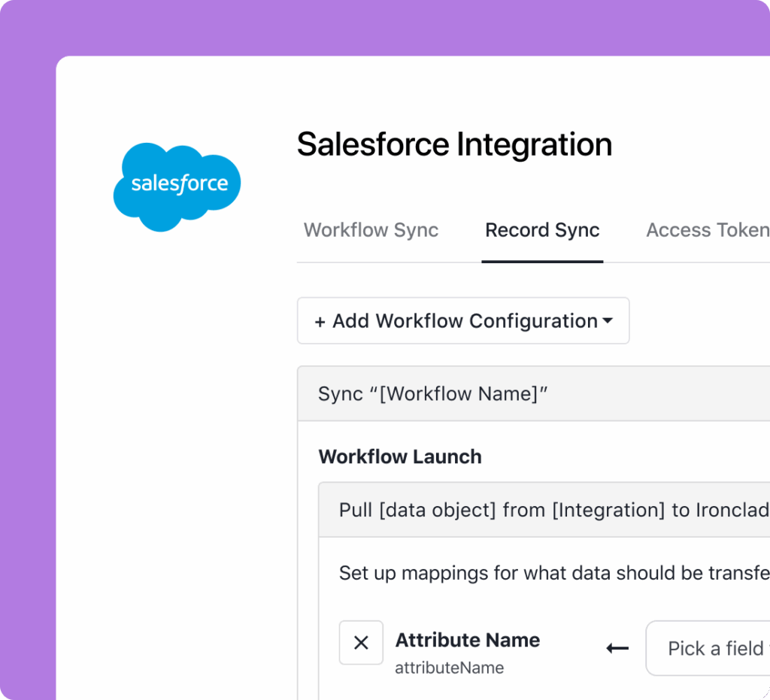Click the Salesforce Integration title

coord(454,144)
